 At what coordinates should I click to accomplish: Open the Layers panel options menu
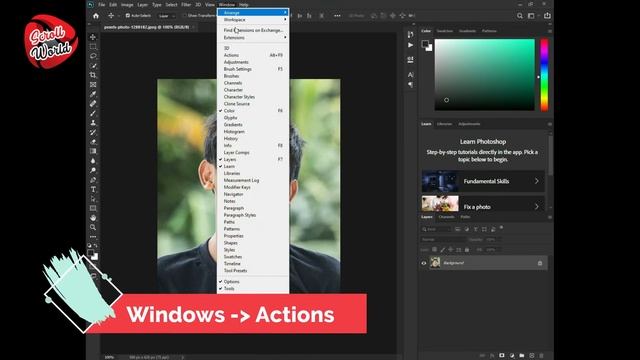[x=550, y=217]
